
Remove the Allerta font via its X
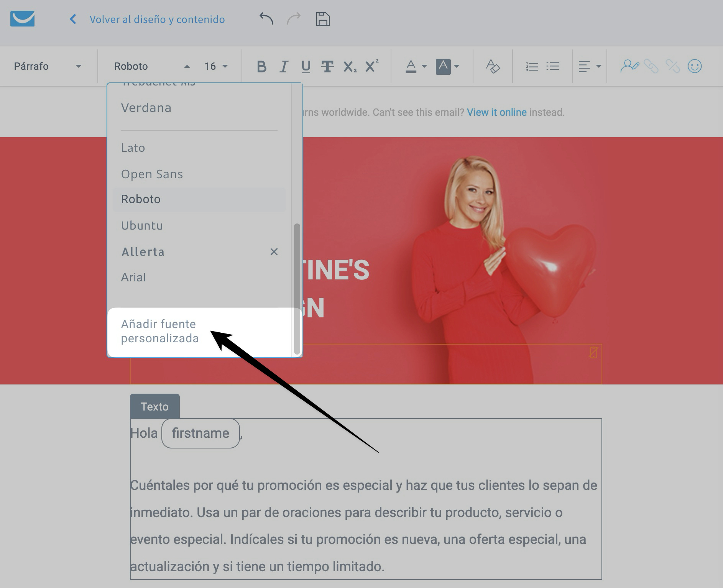[274, 252]
